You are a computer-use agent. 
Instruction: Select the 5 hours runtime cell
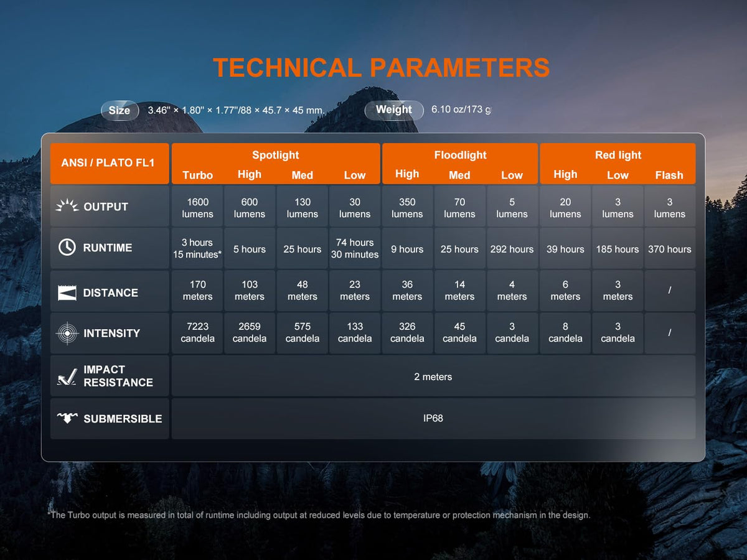click(250, 248)
